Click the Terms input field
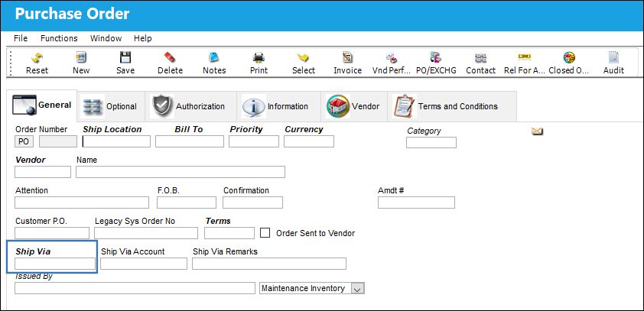The width and height of the screenshot is (644, 311). pos(229,233)
